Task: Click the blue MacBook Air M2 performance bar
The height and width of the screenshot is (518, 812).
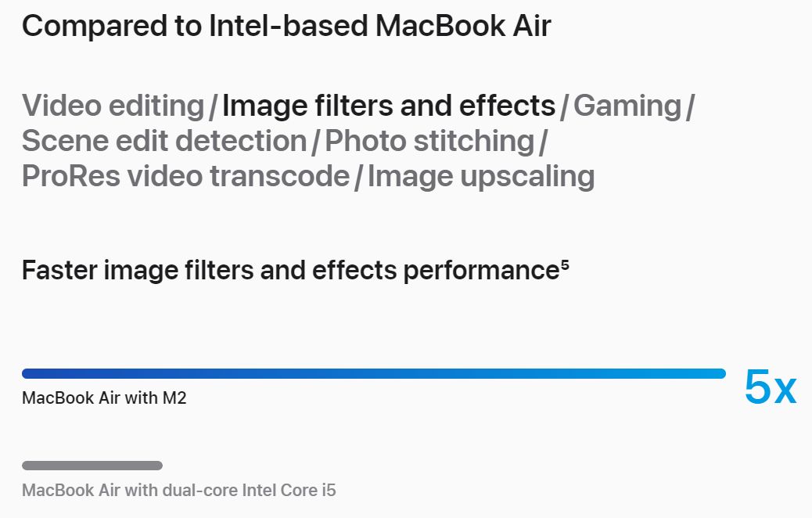Action: (x=374, y=373)
